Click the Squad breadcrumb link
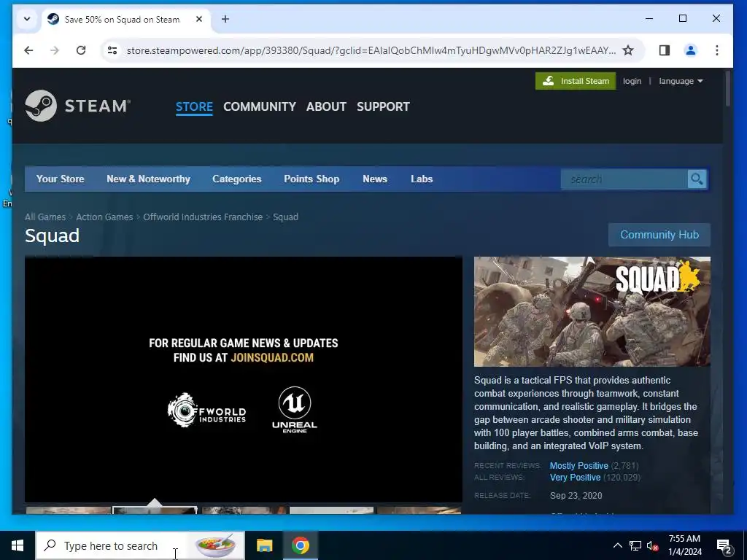 [x=285, y=217]
